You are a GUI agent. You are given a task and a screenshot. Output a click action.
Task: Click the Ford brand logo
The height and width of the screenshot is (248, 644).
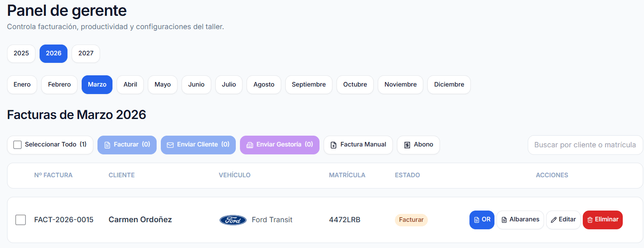tap(233, 220)
